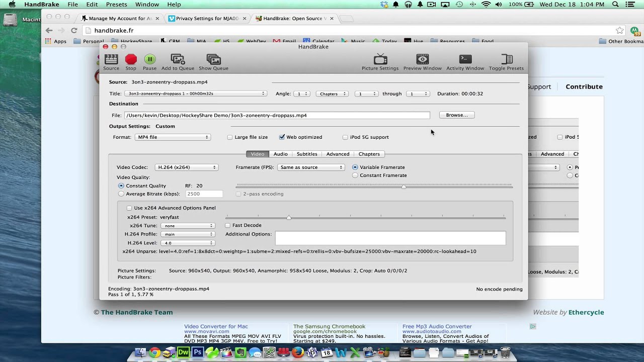Image resolution: width=644 pixels, height=362 pixels.
Task: Select Average Bitrate radio button
Action: pyautogui.click(x=121, y=194)
